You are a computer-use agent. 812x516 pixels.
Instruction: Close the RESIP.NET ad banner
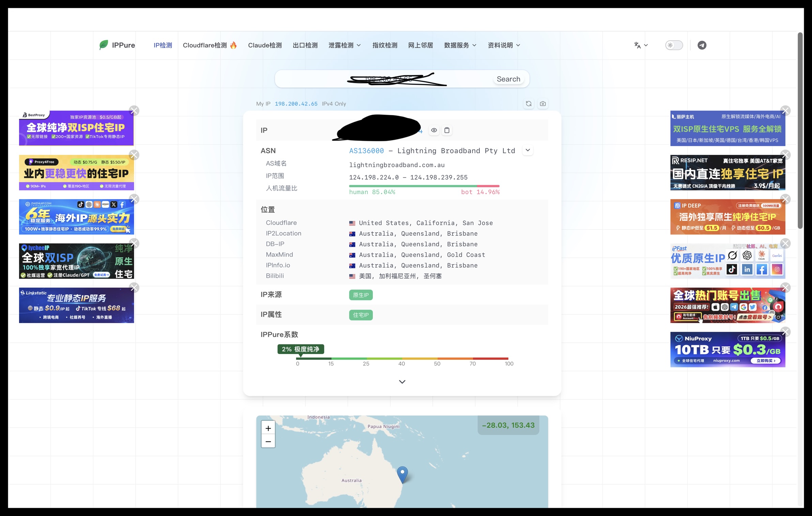click(785, 155)
